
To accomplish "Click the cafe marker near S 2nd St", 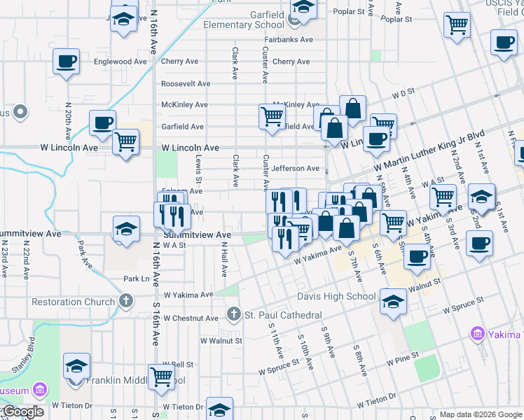I will click(x=480, y=245).
